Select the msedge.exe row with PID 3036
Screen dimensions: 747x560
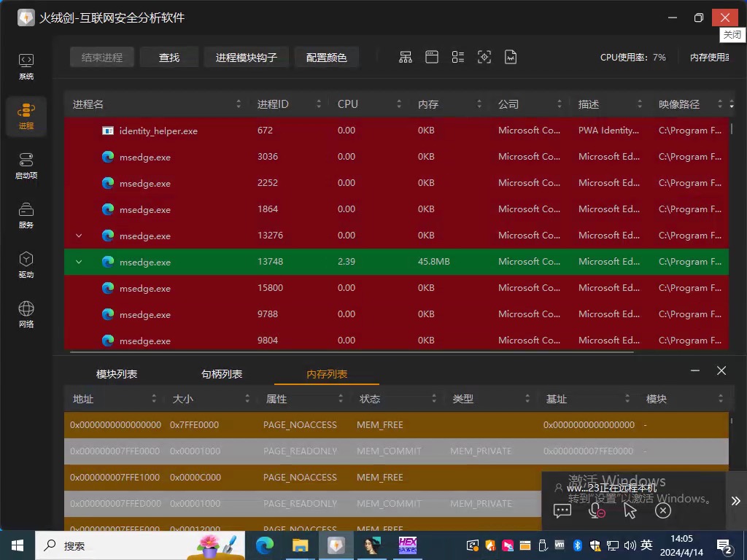(x=396, y=157)
